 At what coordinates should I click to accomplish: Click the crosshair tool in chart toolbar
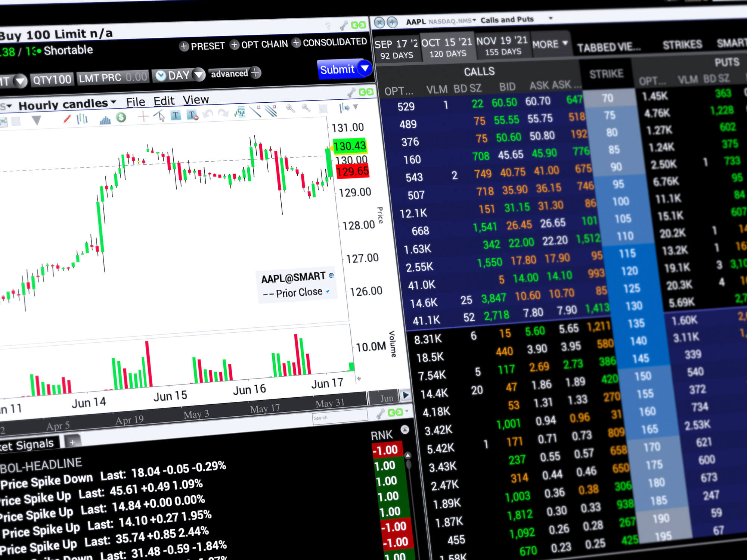[143, 116]
